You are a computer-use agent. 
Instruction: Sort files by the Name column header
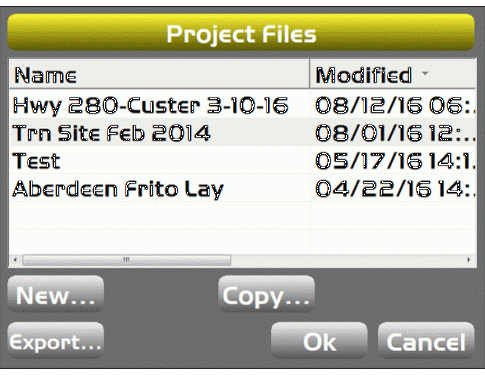[x=159, y=74]
